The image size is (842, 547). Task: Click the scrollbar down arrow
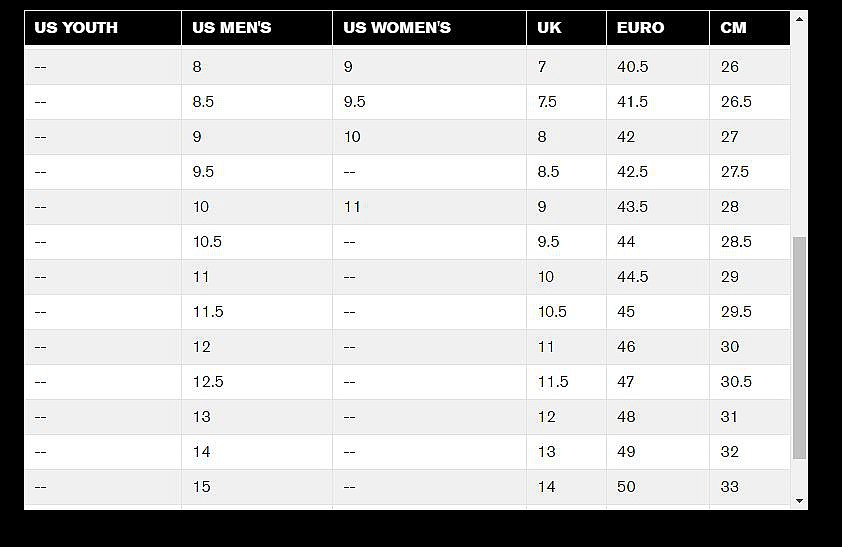click(x=799, y=500)
